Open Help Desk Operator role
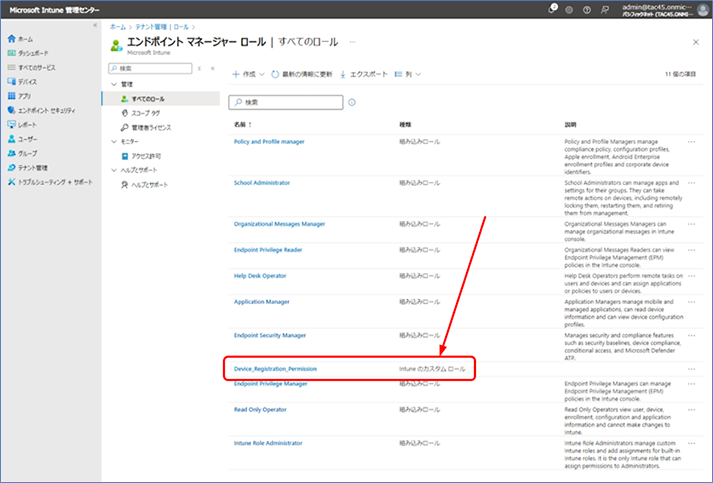This screenshot has width=713, height=483. pyautogui.click(x=260, y=276)
